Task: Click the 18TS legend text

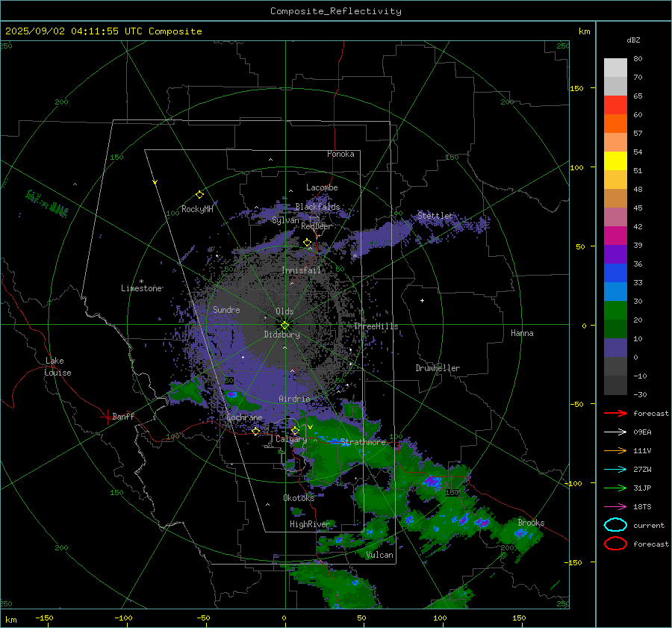Action: pyautogui.click(x=642, y=507)
